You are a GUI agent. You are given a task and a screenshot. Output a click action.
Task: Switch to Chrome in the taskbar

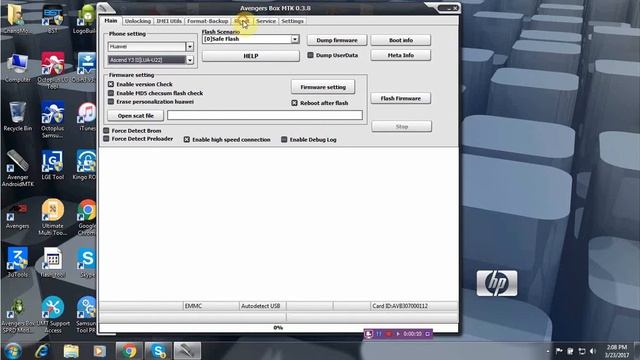click(x=129, y=351)
